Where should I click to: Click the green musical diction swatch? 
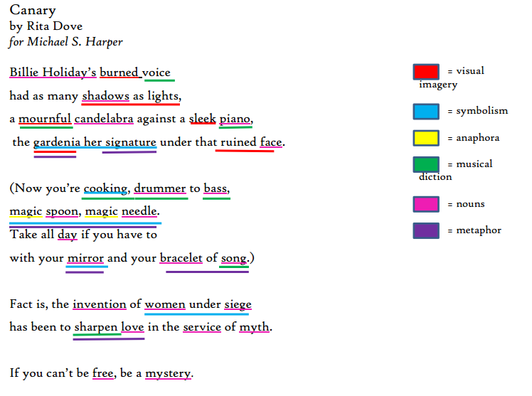point(426,164)
